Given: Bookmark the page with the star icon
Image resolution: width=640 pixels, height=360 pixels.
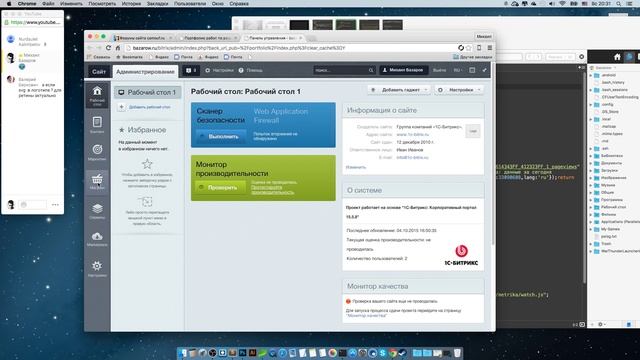Looking at the screenshot, I should click(469, 48).
